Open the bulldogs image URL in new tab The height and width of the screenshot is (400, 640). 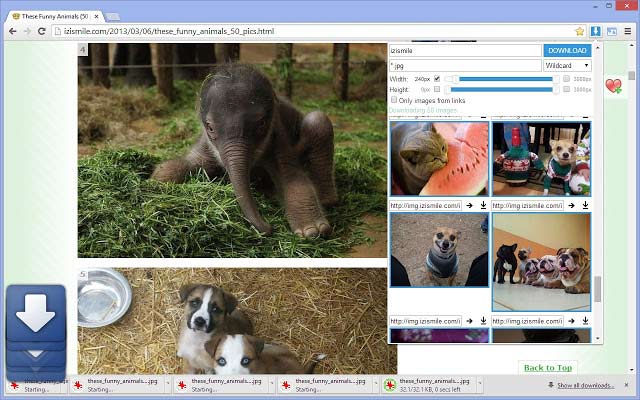click(570, 321)
